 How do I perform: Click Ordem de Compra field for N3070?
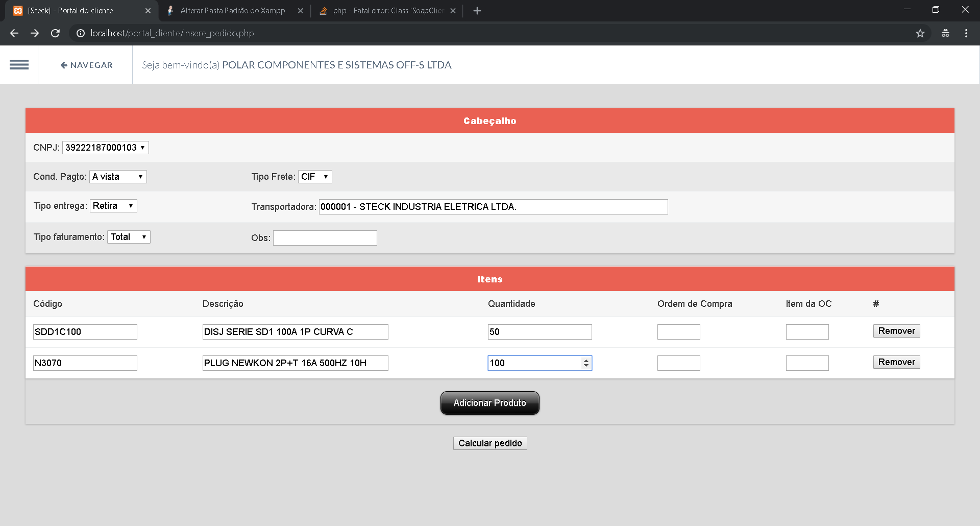pos(678,363)
